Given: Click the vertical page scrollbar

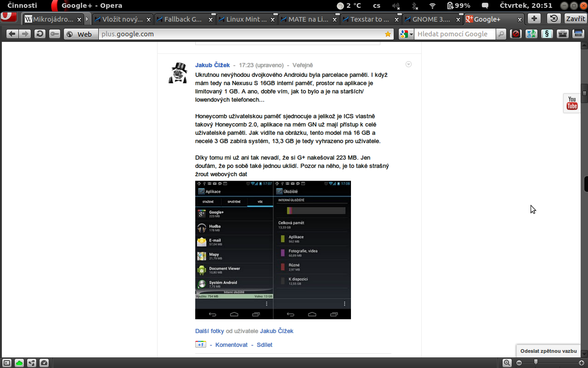Looking at the screenshot, I should tap(585, 200).
